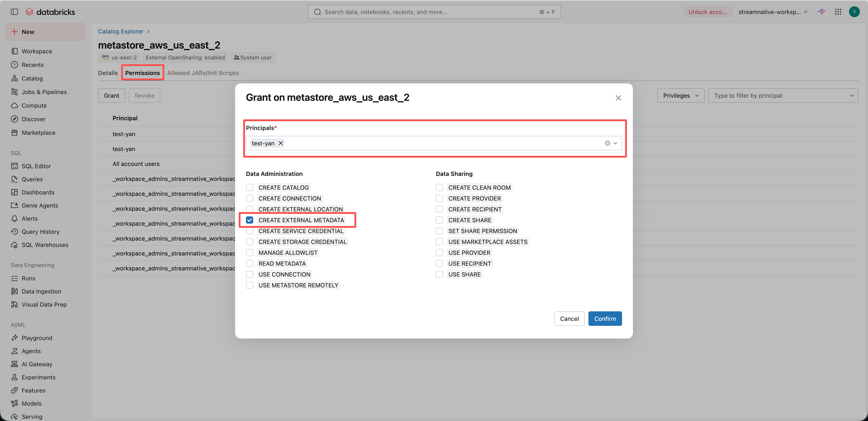Click the Databricks logo

pyautogui.click(x=51, y=12)
